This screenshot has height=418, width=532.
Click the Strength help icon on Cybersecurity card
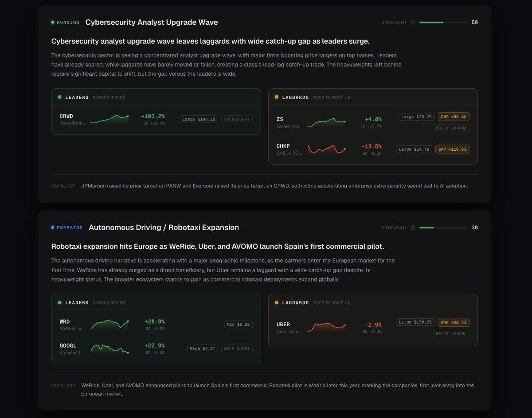413,22
